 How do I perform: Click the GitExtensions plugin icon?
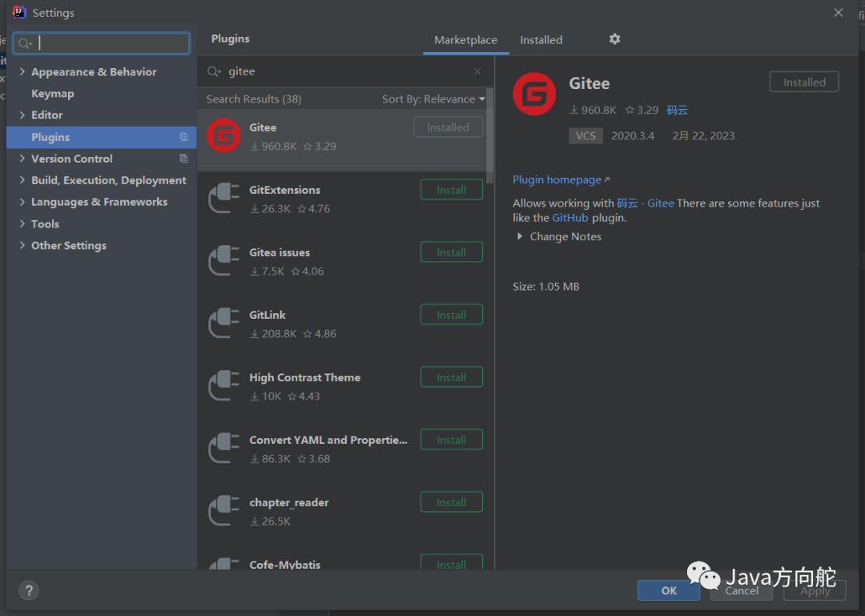pos(223,198)
